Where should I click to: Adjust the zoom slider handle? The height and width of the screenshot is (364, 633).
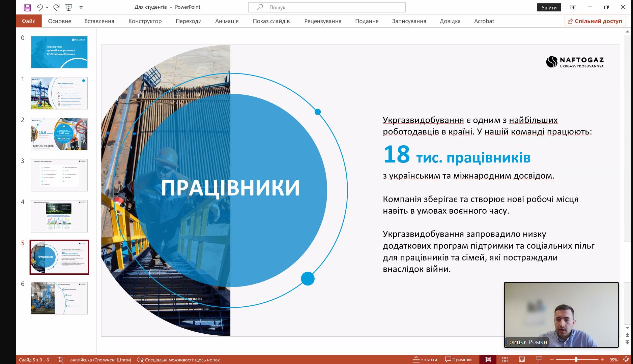(x=576, y=360)
